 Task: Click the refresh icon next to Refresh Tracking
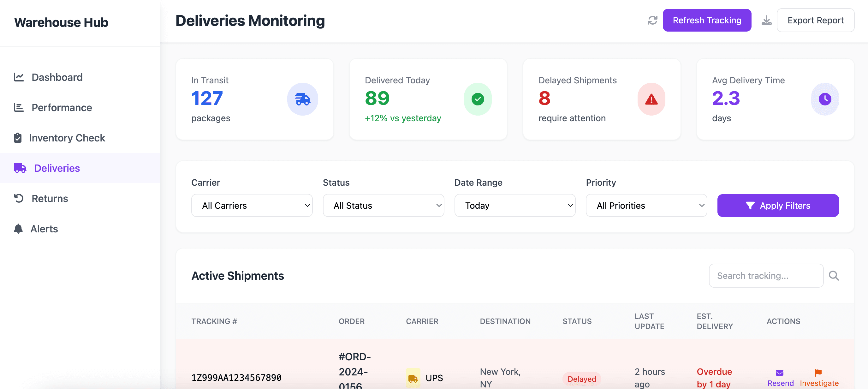(652, 20)
